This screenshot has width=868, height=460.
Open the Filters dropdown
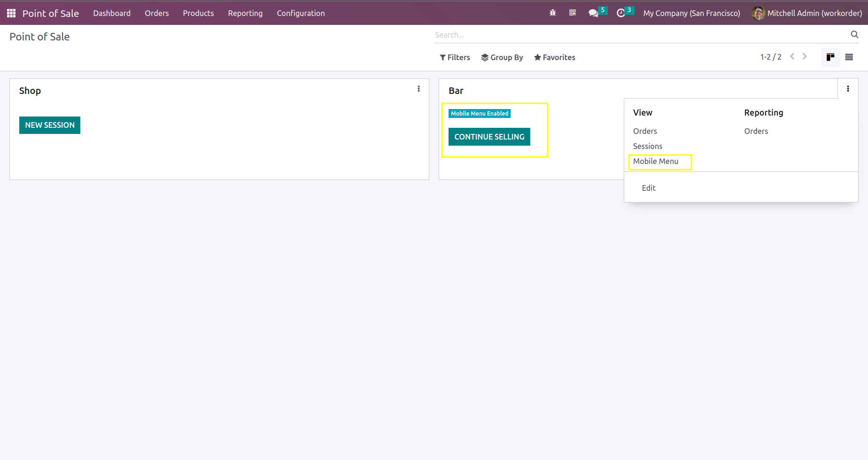coord(455,57)
